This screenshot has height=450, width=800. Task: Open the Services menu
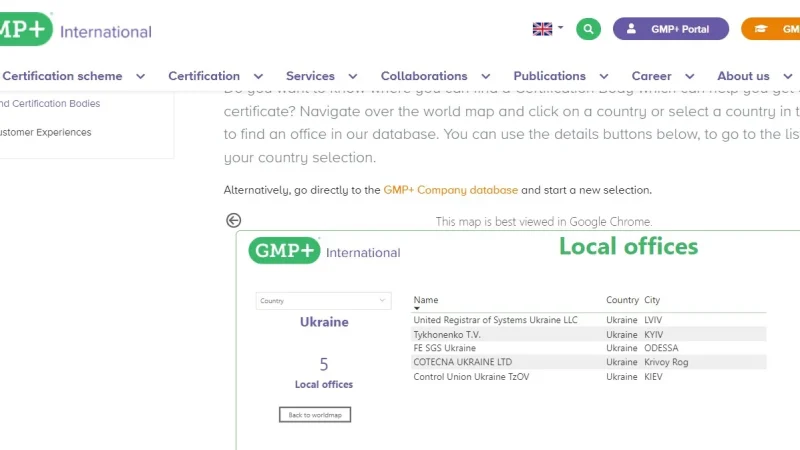point(310,76)
